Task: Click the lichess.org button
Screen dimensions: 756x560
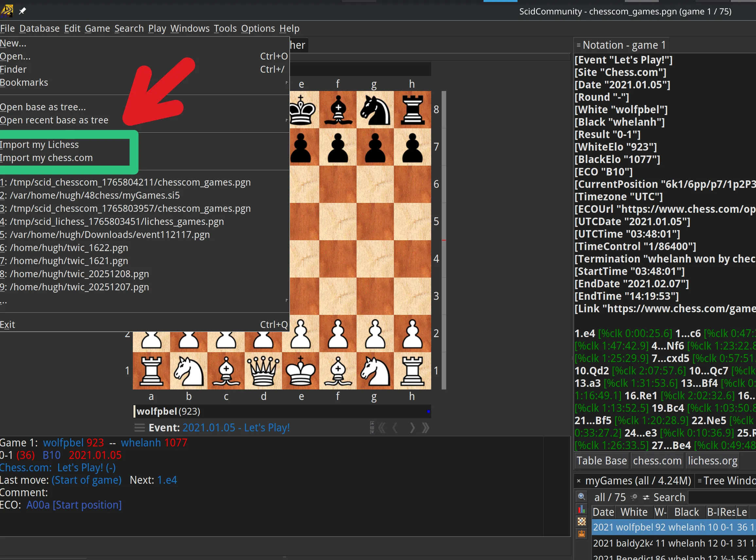Action: (x=712, y=461)
